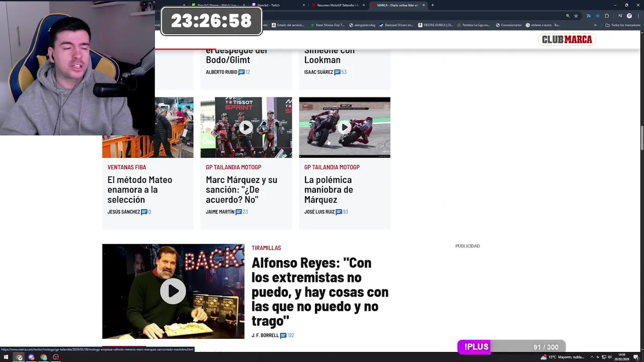Play the Marc Márquez Tissot Sprint podium video
The width and height of the screenshot is (644, 362).
coord(246,128)
